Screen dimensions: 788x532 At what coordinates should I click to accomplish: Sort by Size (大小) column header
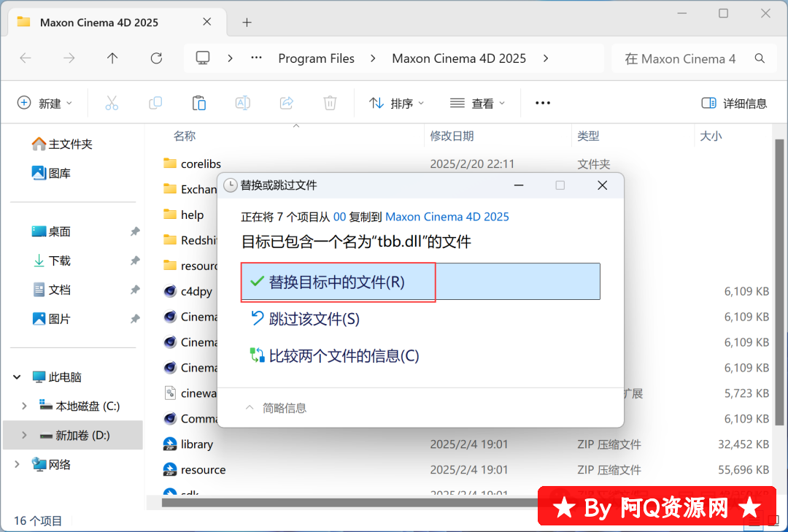[x=711, y=136]
